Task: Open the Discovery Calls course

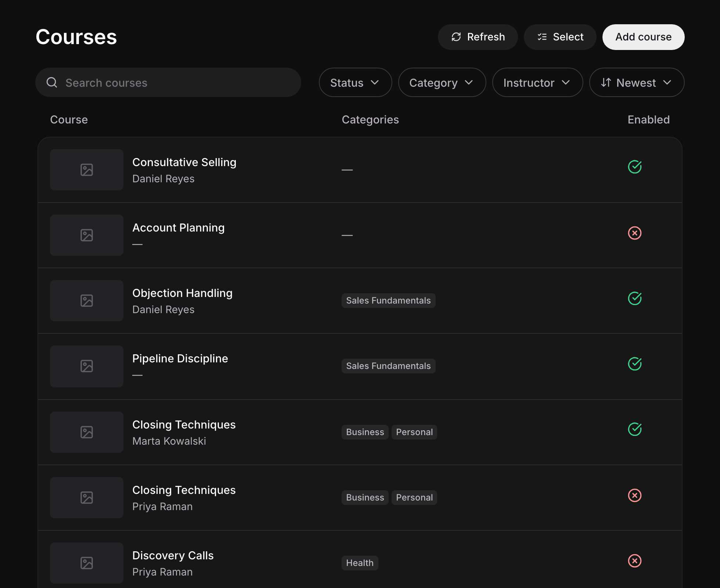Action: coord(173,555)
